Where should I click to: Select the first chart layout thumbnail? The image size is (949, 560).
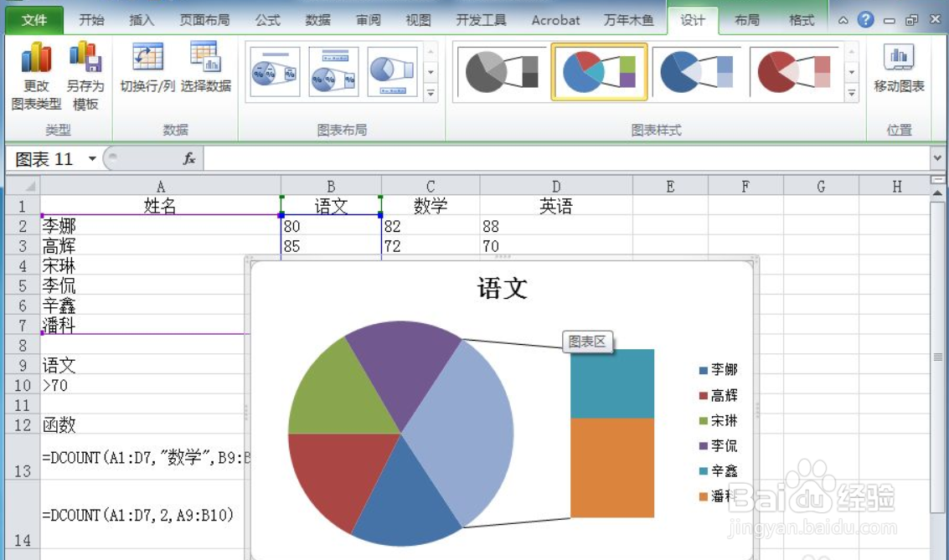coord(274,71)
